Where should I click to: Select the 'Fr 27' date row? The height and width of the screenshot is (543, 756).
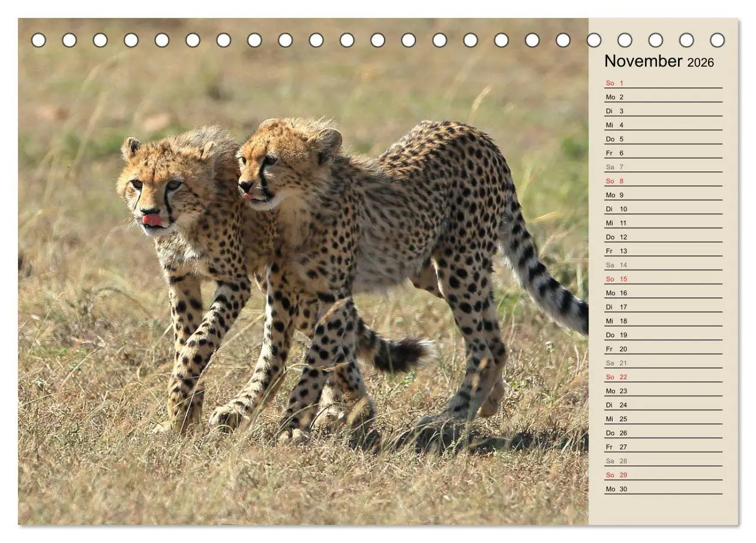[663, 447]
